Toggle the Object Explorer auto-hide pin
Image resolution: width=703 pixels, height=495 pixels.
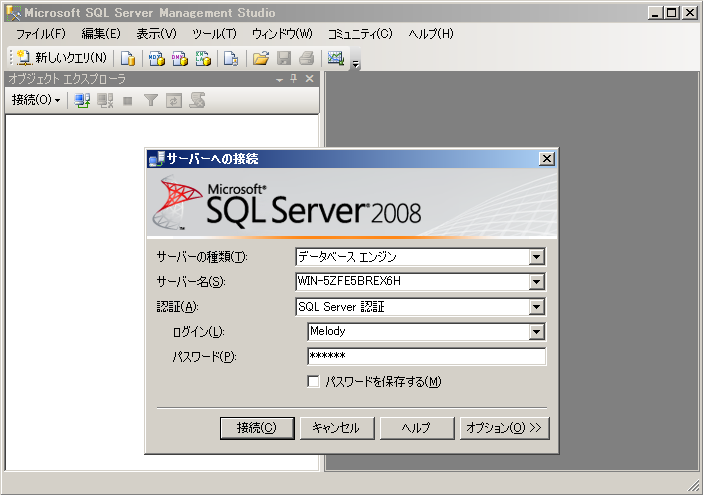pos(294,78)
